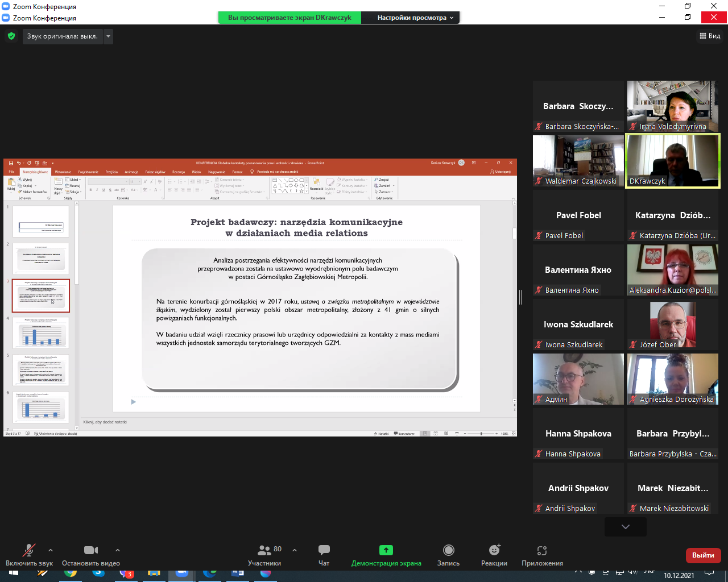Toggle camera with Остановить видео
The image size is (728, 582).
91,555
